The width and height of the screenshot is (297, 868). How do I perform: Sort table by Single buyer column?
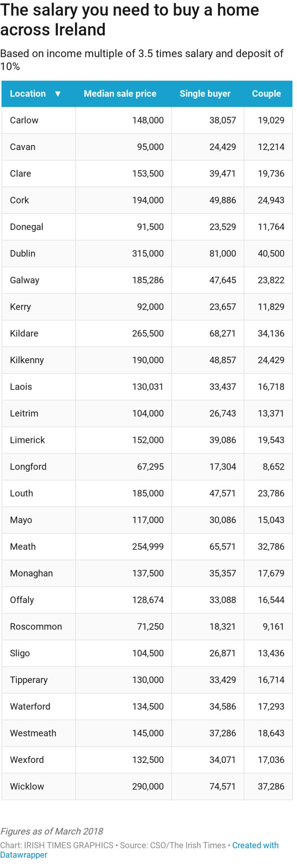(205, 94)
